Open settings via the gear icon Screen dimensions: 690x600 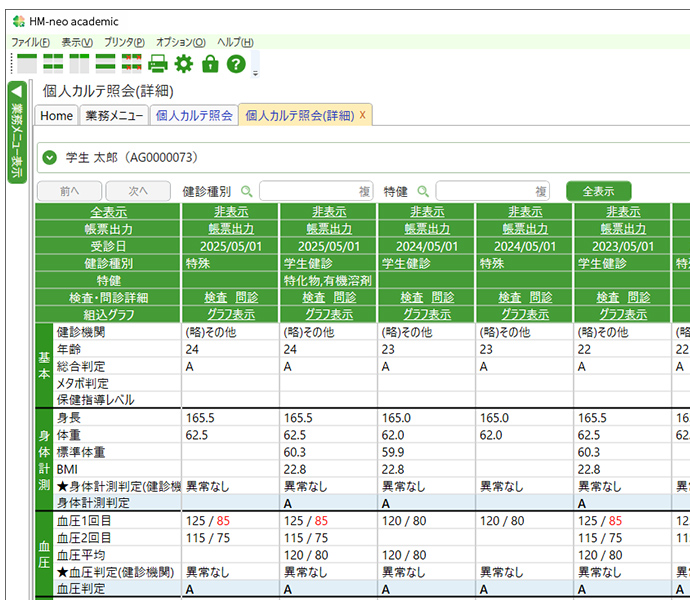184,64
